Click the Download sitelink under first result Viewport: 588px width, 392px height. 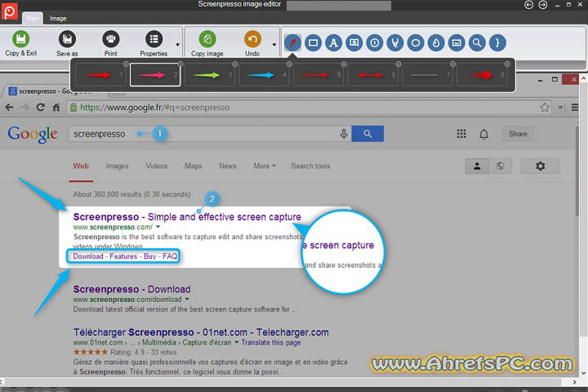coord(87,256)
